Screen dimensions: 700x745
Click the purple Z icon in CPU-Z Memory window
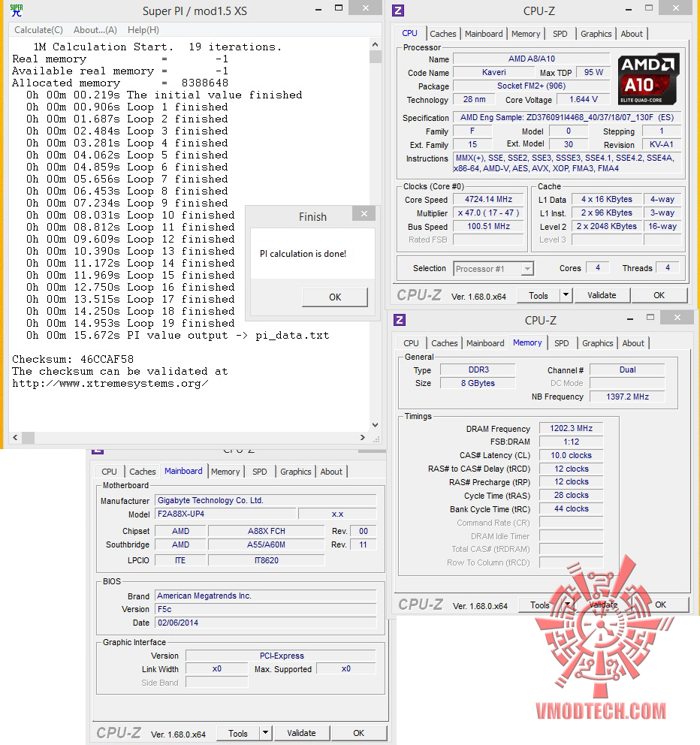pos(400,320)
